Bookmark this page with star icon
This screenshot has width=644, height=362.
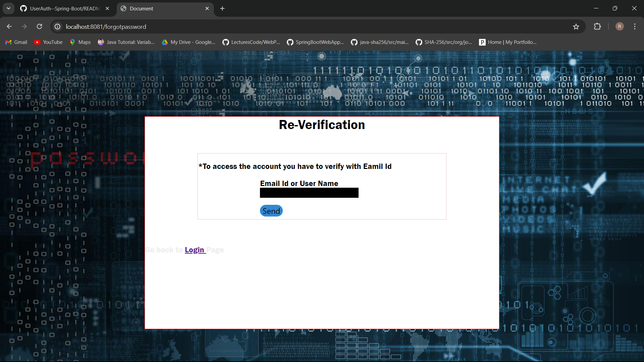click(576, 26)
